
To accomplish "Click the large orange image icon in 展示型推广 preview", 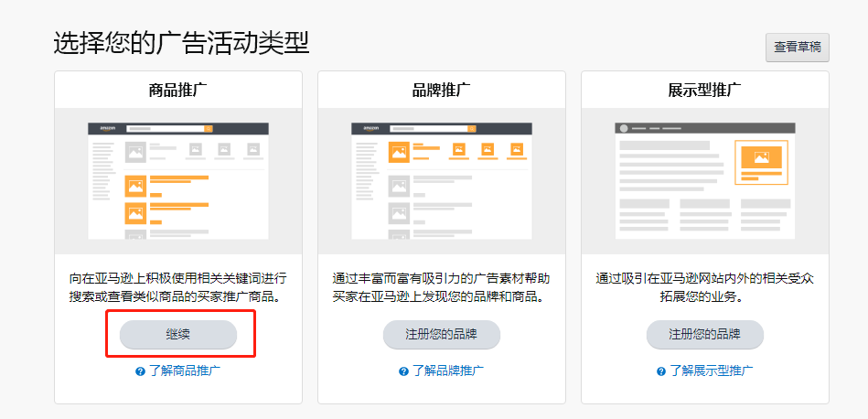I will [x=761, y=159].
